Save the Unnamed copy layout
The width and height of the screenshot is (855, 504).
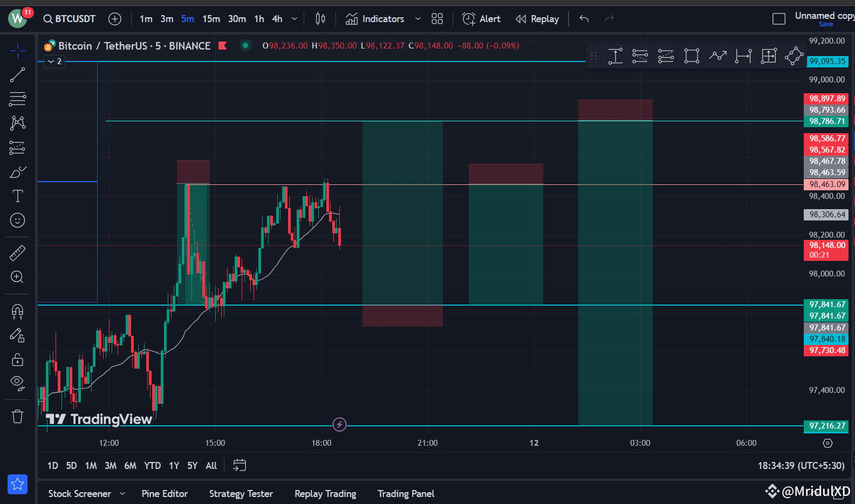coord(825,24)
